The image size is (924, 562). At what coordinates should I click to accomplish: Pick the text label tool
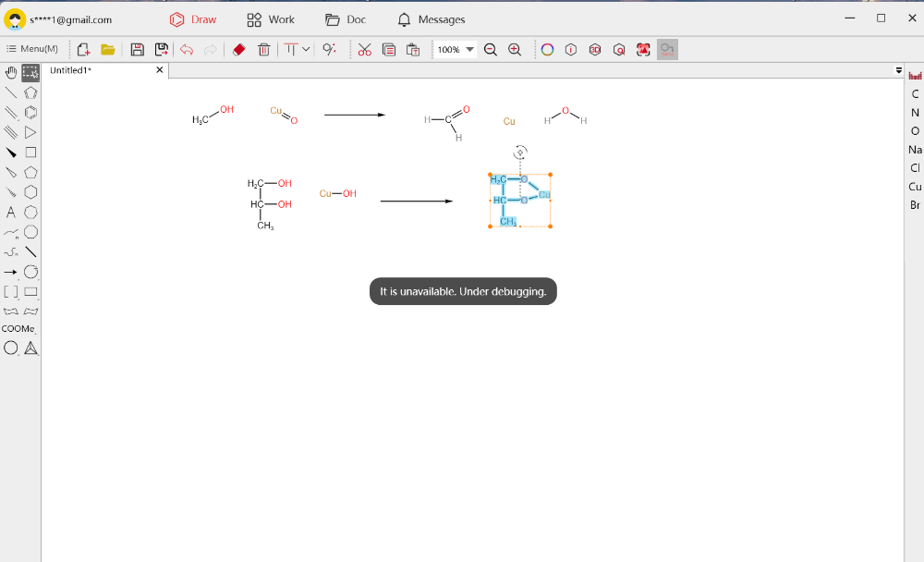[x=11, y=213]
